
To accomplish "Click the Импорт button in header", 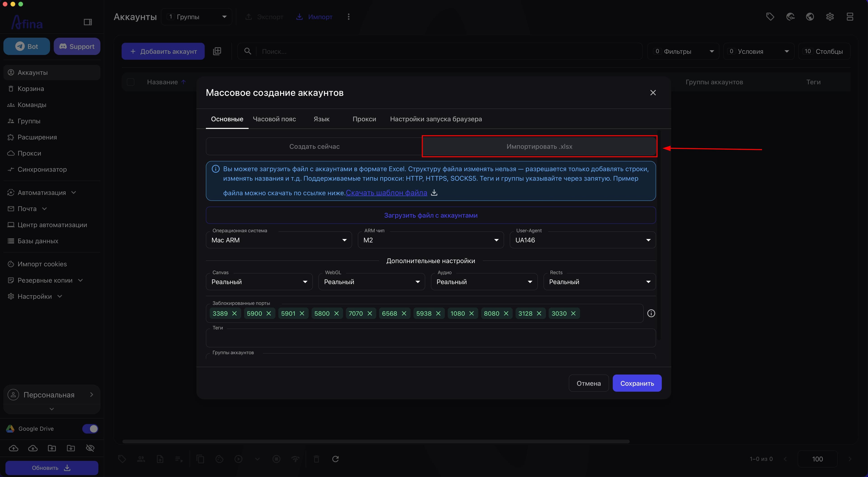I will 314,17.
